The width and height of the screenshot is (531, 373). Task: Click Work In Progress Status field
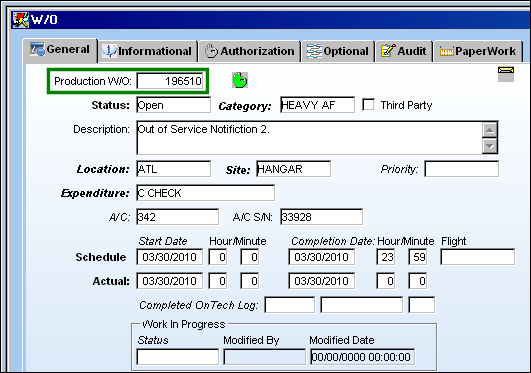[x=177, y=357]
